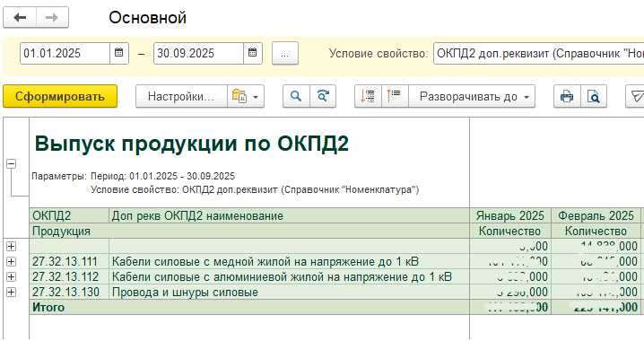Screen dimensions: 644x341
Task: Click the Условие свойство value field
Action: [x=539, y=54]
